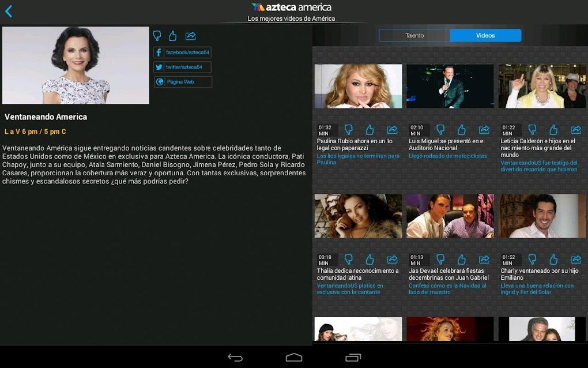Play the Charly video thumbnail
Viewport: 588px width, 368px height.
(x=542, y=216)
